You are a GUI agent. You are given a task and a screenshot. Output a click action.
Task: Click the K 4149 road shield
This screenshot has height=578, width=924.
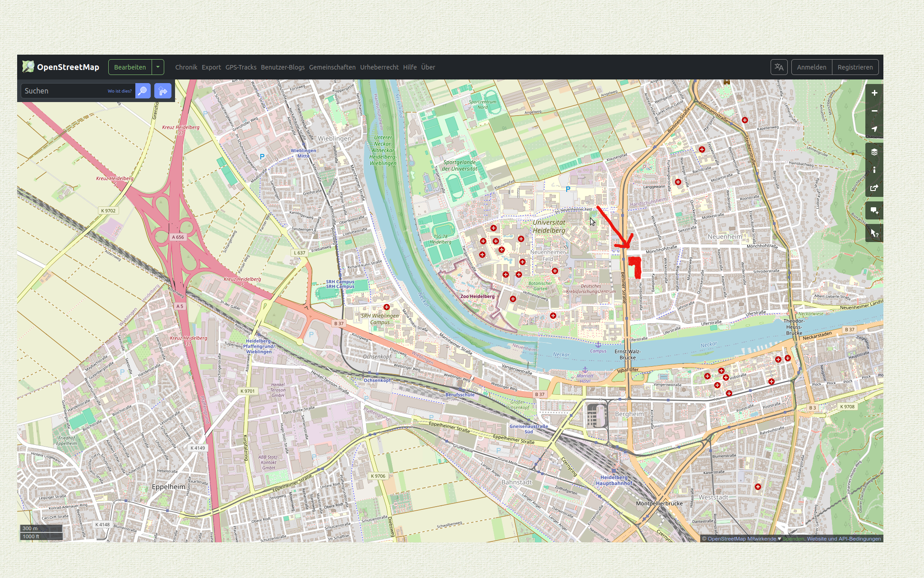(x=198, y=448)
